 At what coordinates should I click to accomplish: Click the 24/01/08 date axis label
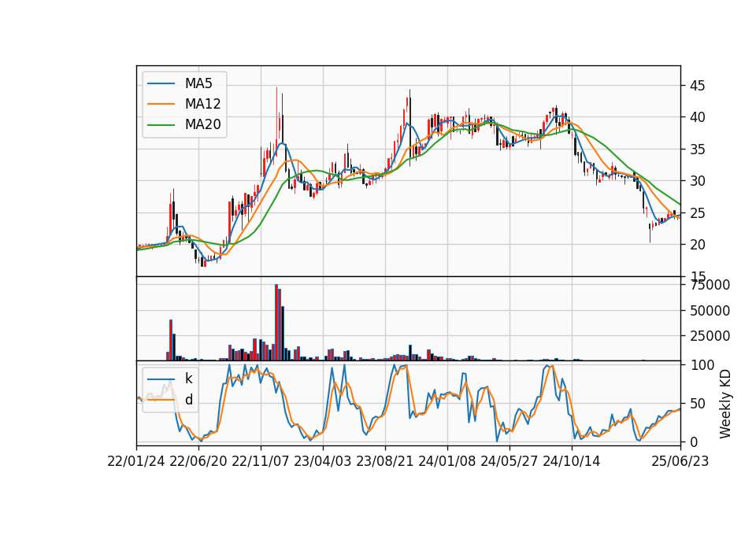point(447,462)
